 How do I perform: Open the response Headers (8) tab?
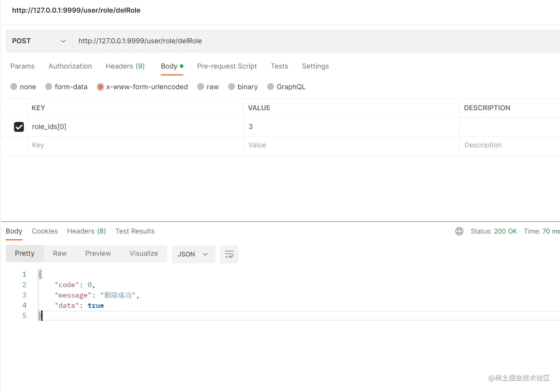click(x=87, y=231)
